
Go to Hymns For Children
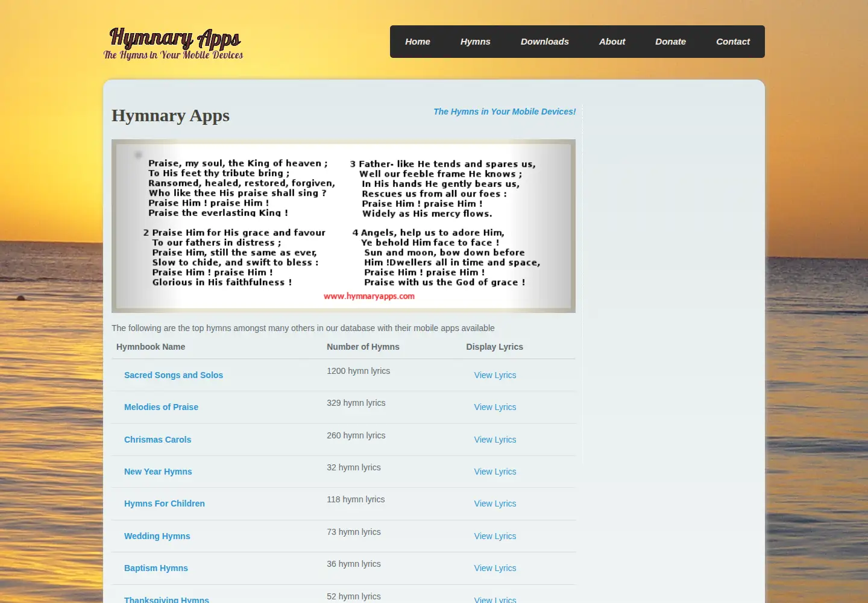click(x=165, y=504)
